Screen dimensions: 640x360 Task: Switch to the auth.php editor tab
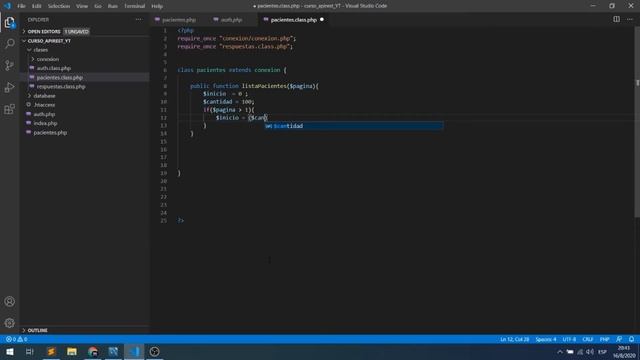[x=231, y=20]
